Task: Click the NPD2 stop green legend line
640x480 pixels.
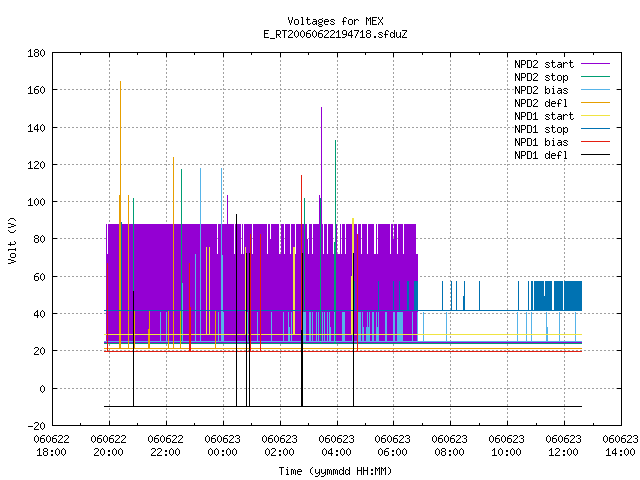Action: [x=595, y=76]
